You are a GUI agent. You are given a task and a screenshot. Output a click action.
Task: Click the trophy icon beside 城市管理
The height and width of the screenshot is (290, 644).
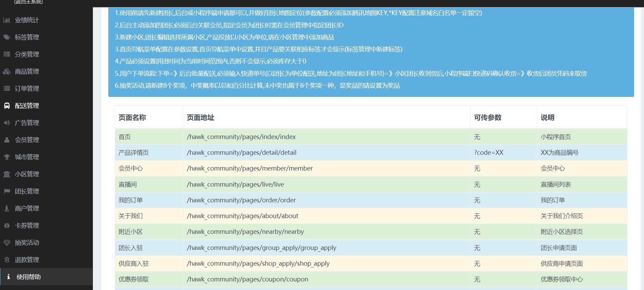(x=7, y=157)
